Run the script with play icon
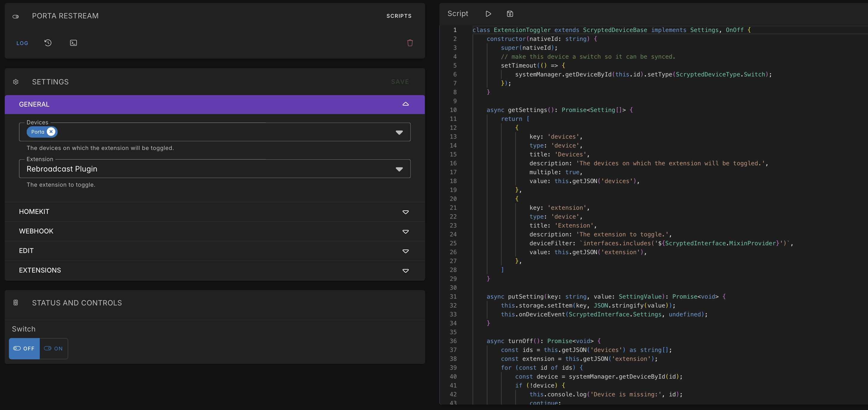This screenshot has height=410, width=868. (488, 14)
